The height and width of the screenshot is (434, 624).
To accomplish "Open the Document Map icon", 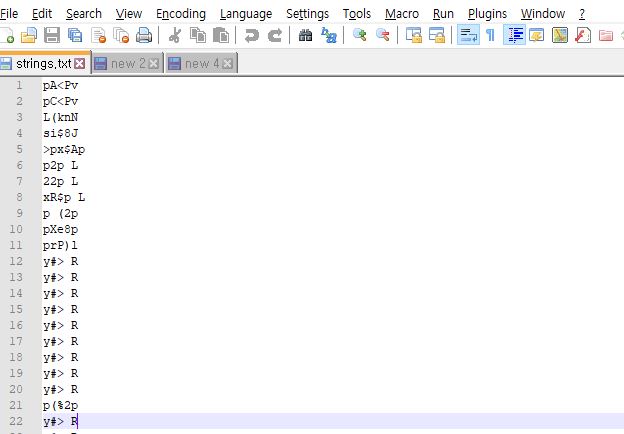I will (560, 35).
